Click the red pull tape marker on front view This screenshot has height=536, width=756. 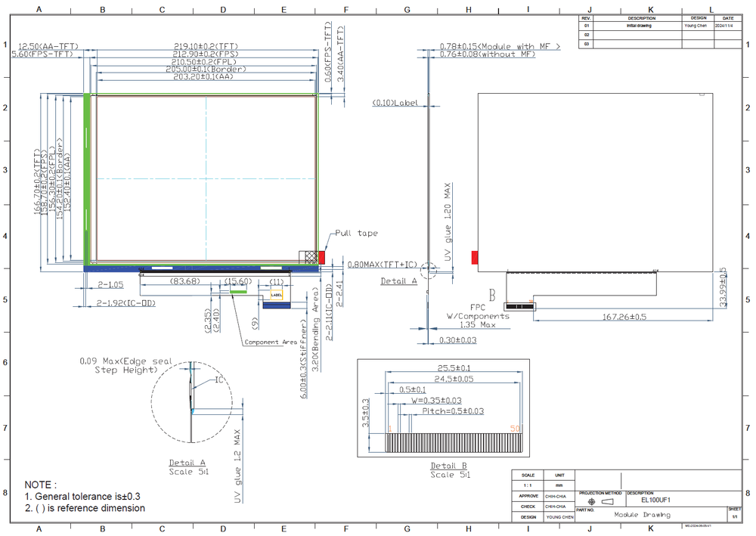321,257
